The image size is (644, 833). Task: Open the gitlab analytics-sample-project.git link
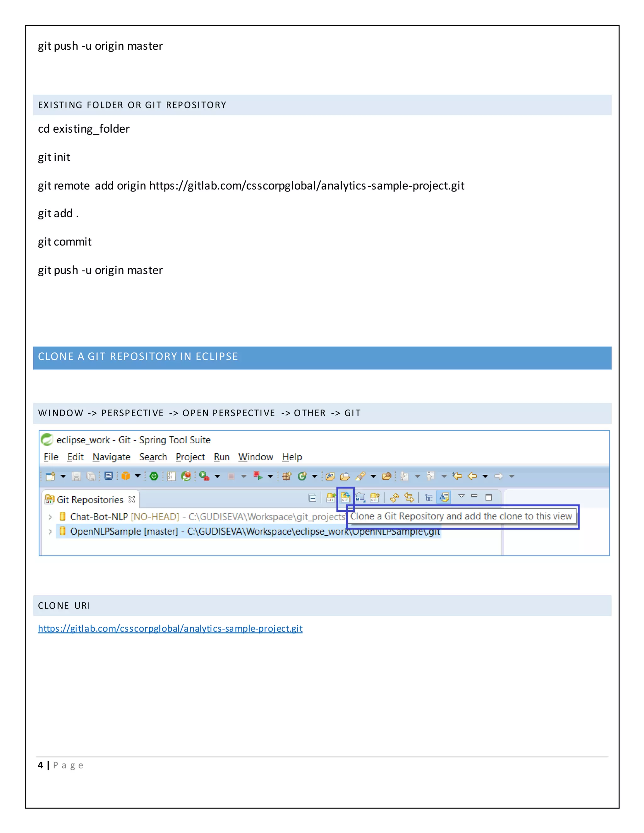coord(170,629)
